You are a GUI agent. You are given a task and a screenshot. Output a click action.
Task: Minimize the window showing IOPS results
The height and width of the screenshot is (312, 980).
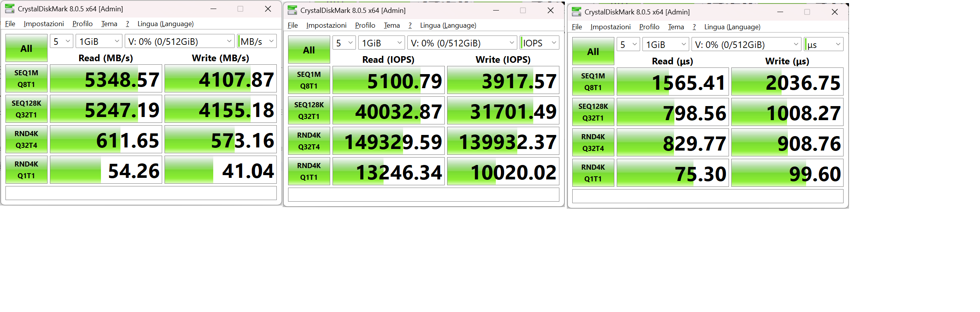tap(496, 10)
